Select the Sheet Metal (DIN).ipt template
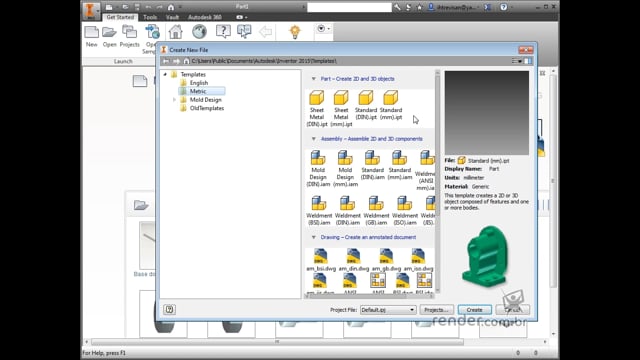Viewport: 640px width, 360px height. [x=317, y=108]
